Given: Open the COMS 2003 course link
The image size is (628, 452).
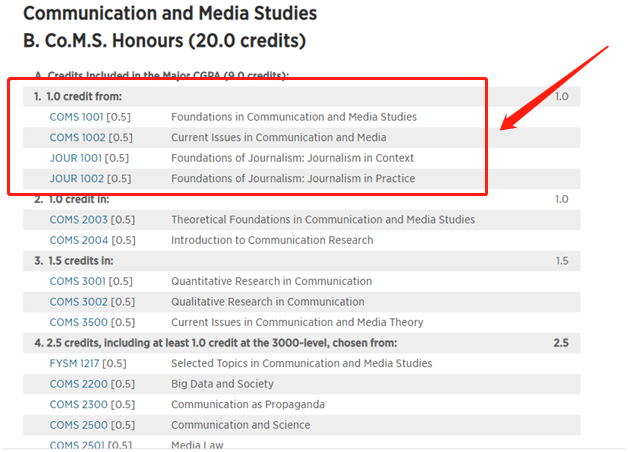Looking at the screenshot, I should [x=78, y=219].
